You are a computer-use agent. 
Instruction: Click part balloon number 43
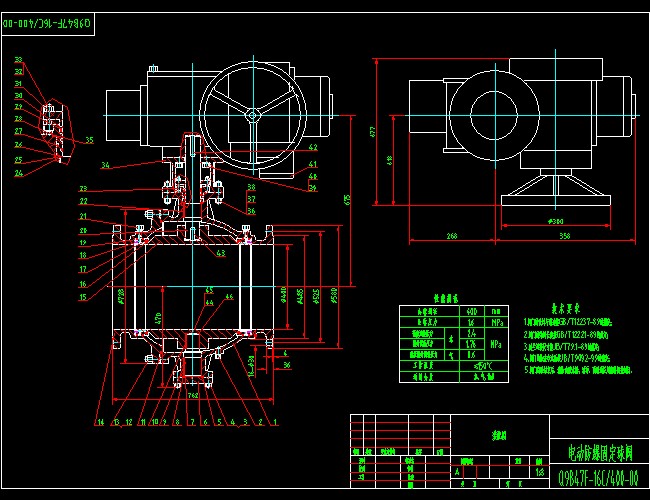coord(221,253)
